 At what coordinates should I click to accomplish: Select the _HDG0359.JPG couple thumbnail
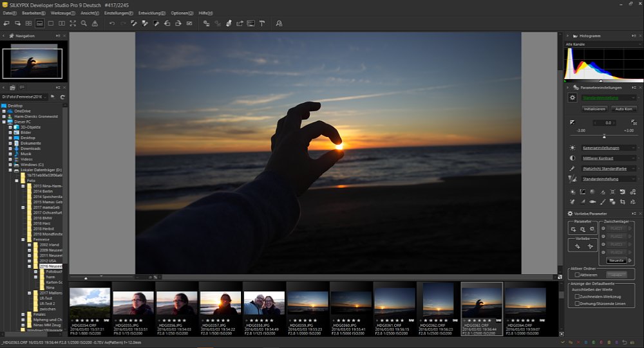tap(263, 304)
